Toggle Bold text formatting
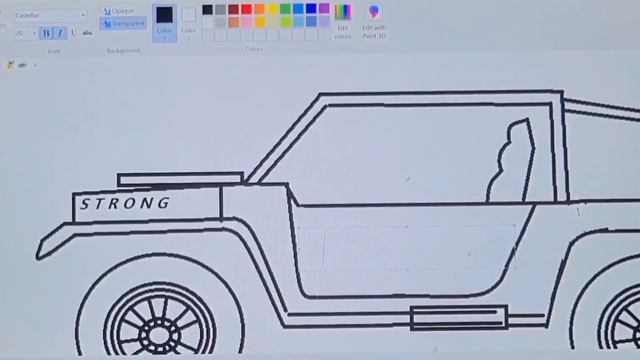The width and height of the screenshot is (640, 360). (46, 33)
